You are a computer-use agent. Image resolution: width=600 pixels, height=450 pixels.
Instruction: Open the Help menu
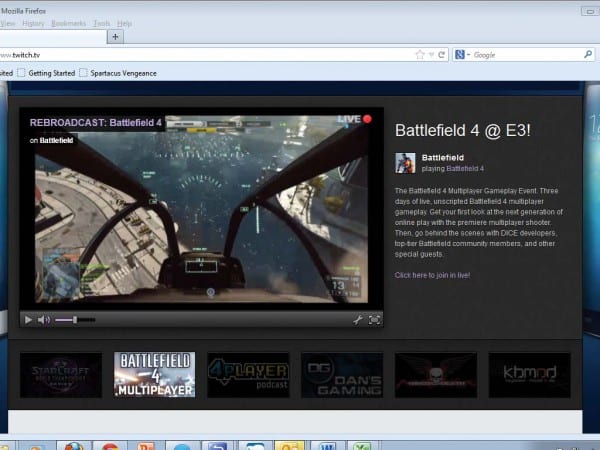point(124,23)
